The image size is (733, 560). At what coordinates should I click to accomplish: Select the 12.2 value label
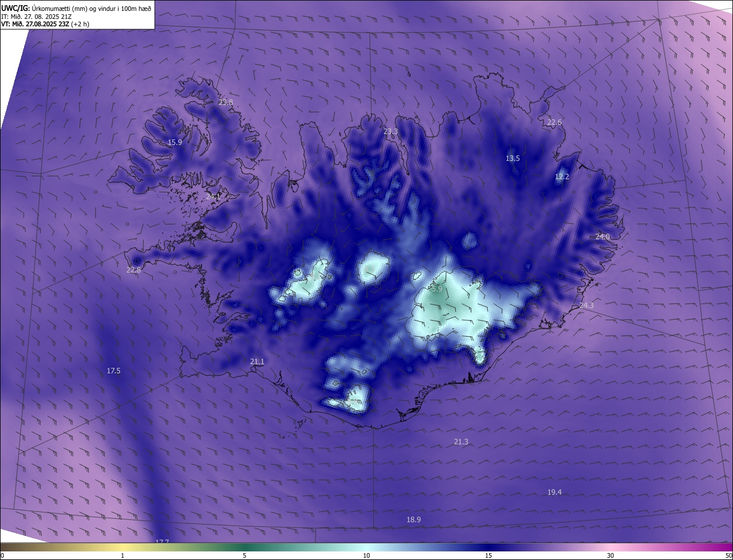562,177
